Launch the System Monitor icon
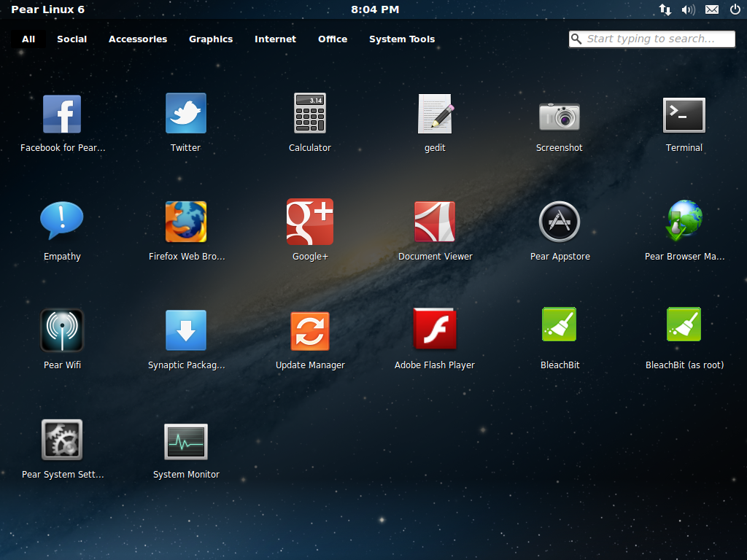Viewport: 747px width, 560px height. (x=186, y=441)
